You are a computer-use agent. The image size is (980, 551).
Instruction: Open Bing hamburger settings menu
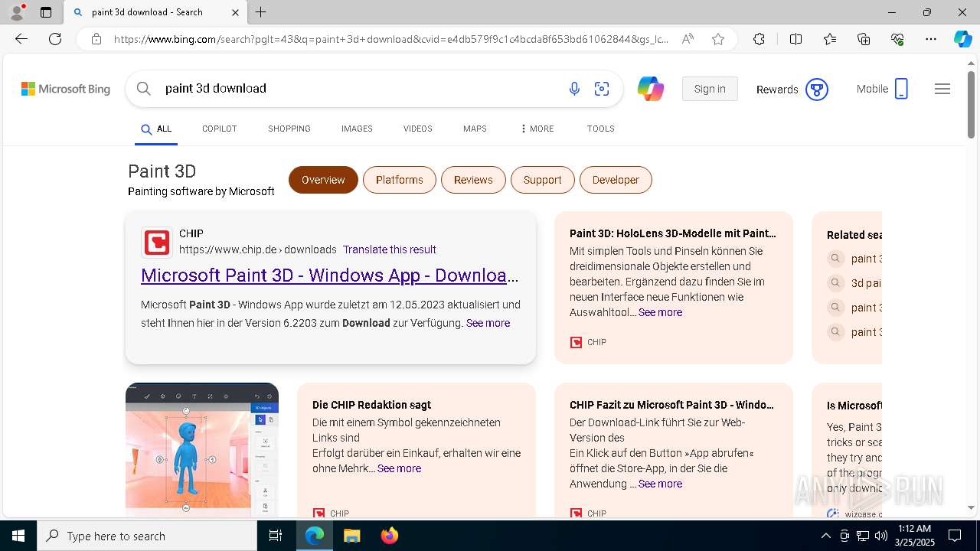[942, 89]
